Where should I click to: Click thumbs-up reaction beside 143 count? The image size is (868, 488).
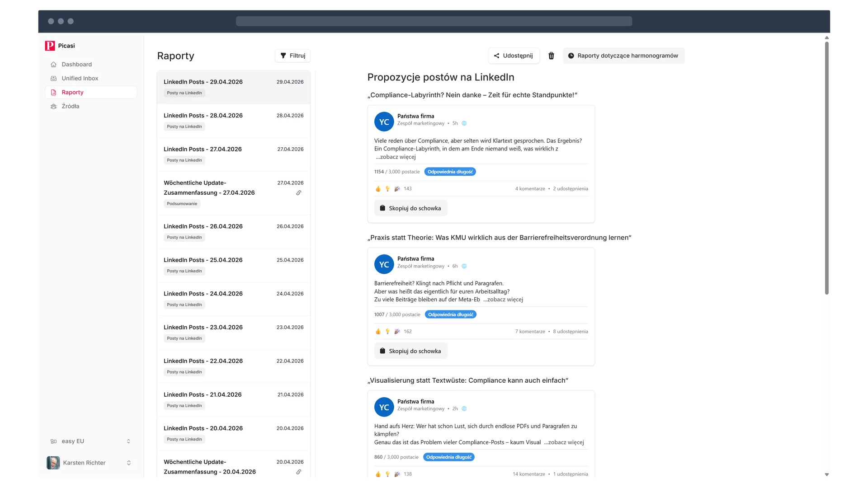378,189
